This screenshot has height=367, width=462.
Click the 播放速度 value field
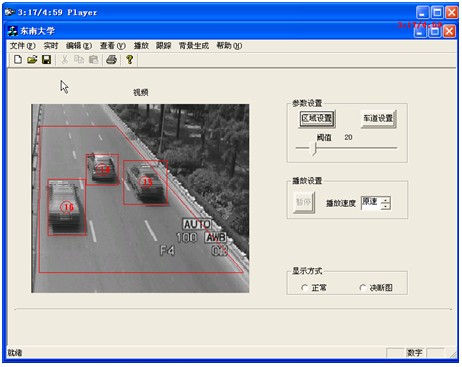pos(371,203)
